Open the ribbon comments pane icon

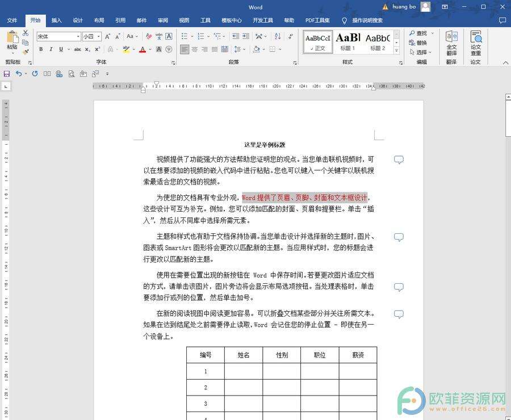point(502,20)
